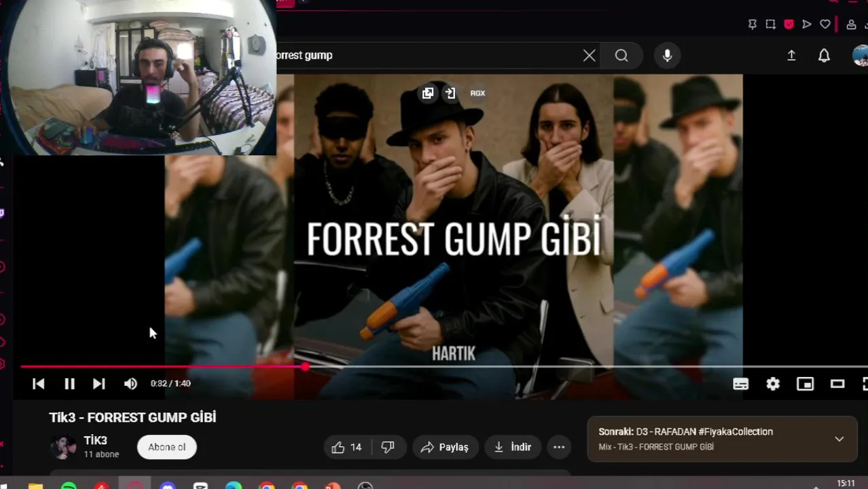Screen dimensions: 868x489
Task: Toggle the RGX overlay button on video
Action: (x=477, y=93)
